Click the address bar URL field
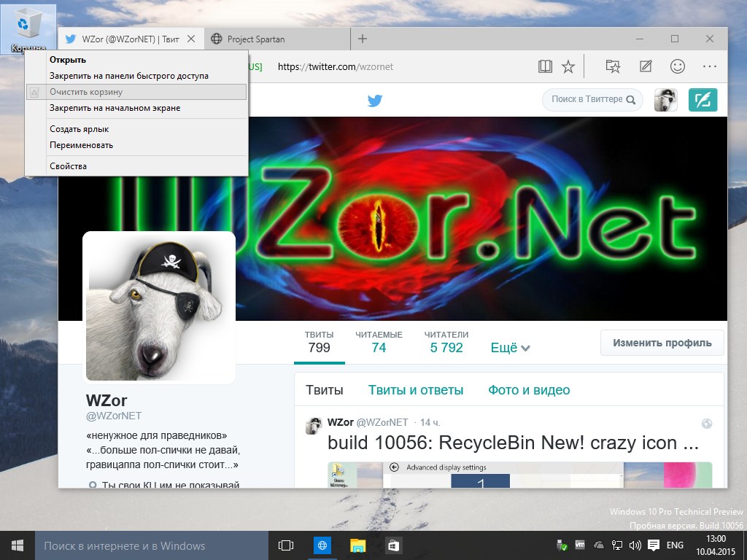747x560 pixels. (x=336, y=66)
